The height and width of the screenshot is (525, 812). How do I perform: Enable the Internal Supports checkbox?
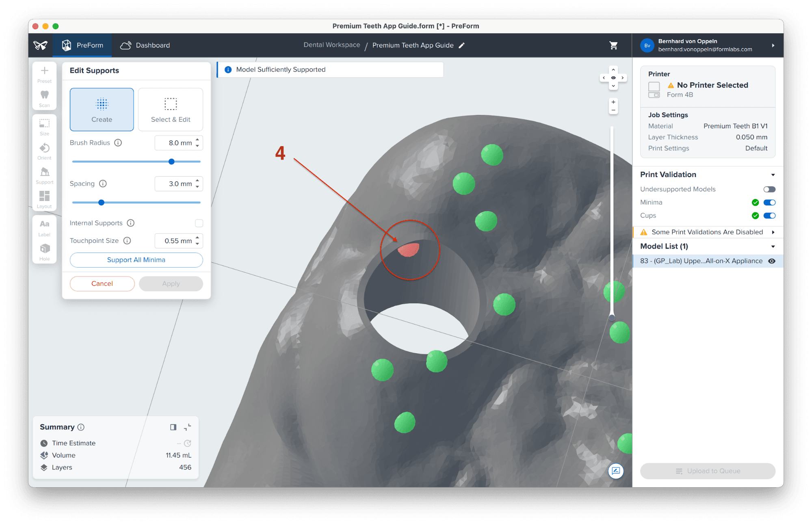199,223
